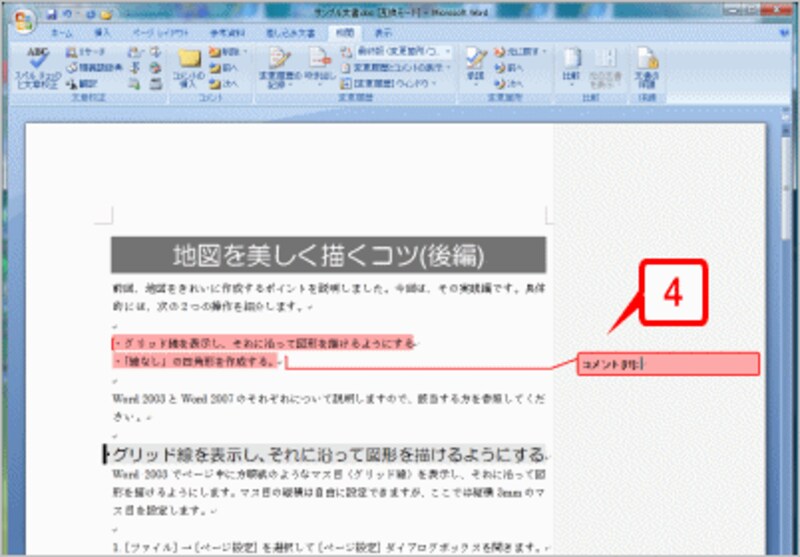Screen dimensions: 800x557
Task: Expand the 削除 delete comment dropdown arrow
Action: tap(245, 52)
